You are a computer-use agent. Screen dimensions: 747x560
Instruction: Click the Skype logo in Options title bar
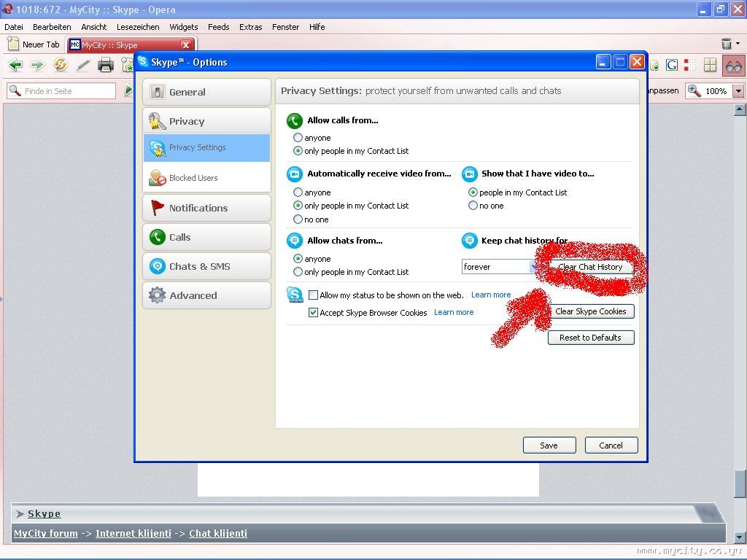tap(143, 61)
